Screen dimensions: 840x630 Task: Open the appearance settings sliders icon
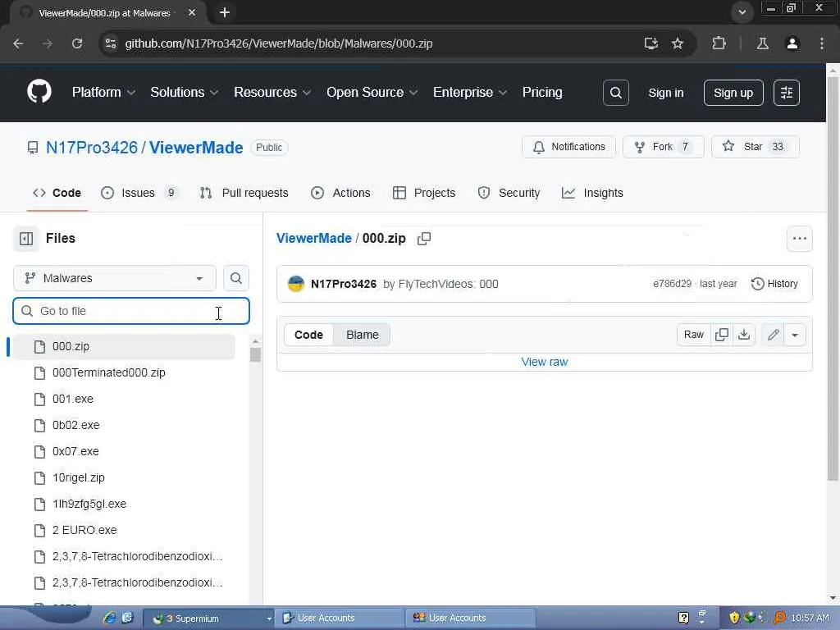tap(787, 93)
